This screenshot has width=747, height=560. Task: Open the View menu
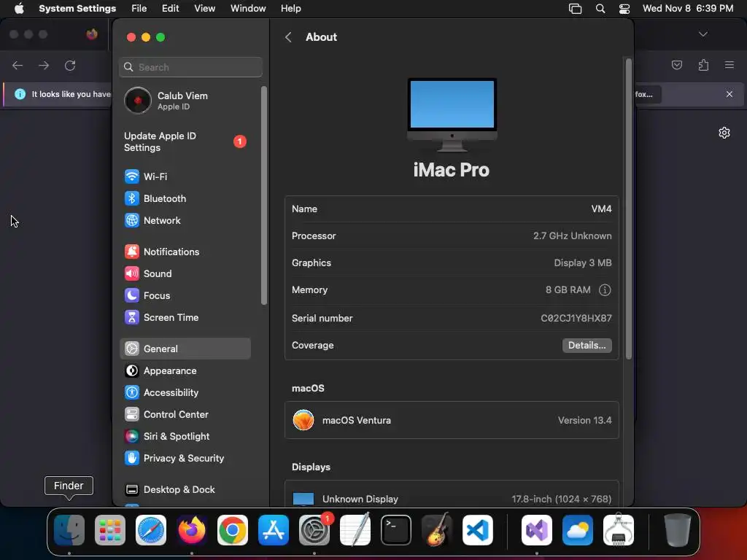click(x=204, y=9)
